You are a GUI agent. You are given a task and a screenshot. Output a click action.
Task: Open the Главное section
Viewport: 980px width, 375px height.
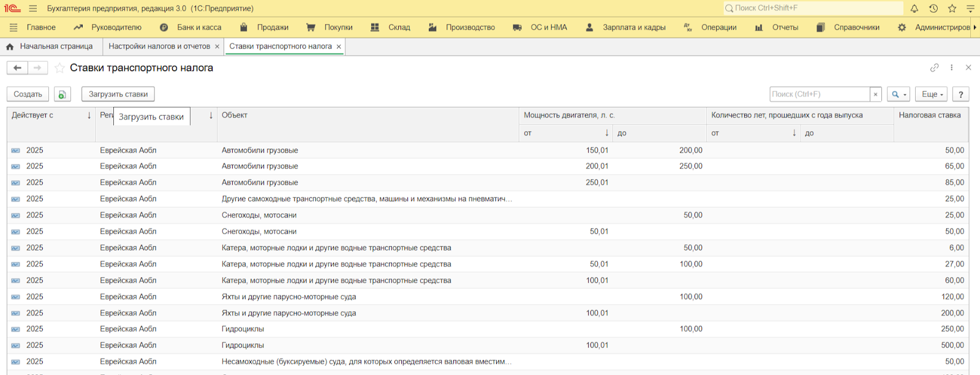(41, 28)
